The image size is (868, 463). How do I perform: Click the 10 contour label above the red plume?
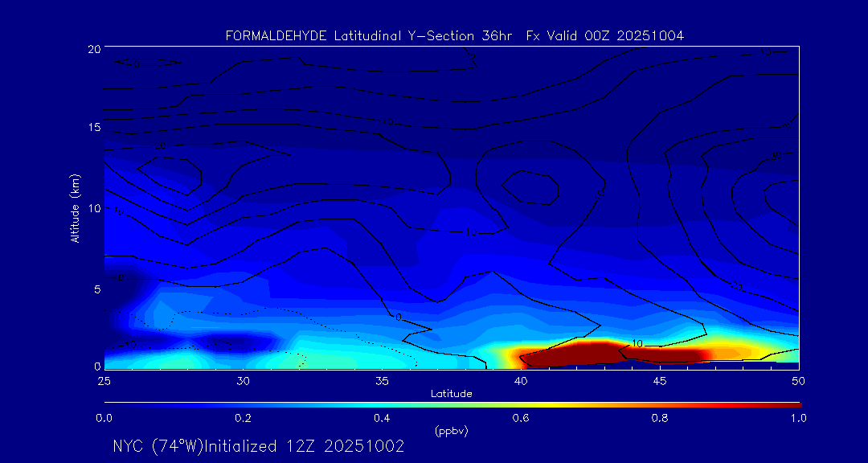637,343
